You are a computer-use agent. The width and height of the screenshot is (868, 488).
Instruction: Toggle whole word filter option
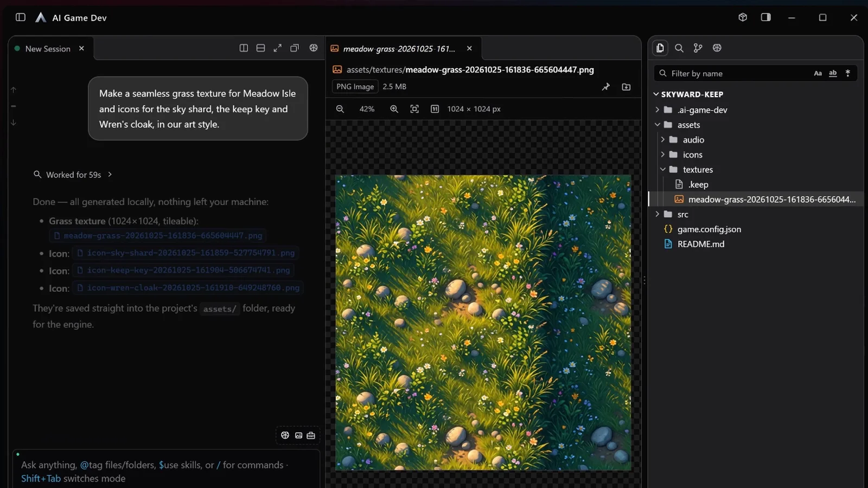[833, 73]
